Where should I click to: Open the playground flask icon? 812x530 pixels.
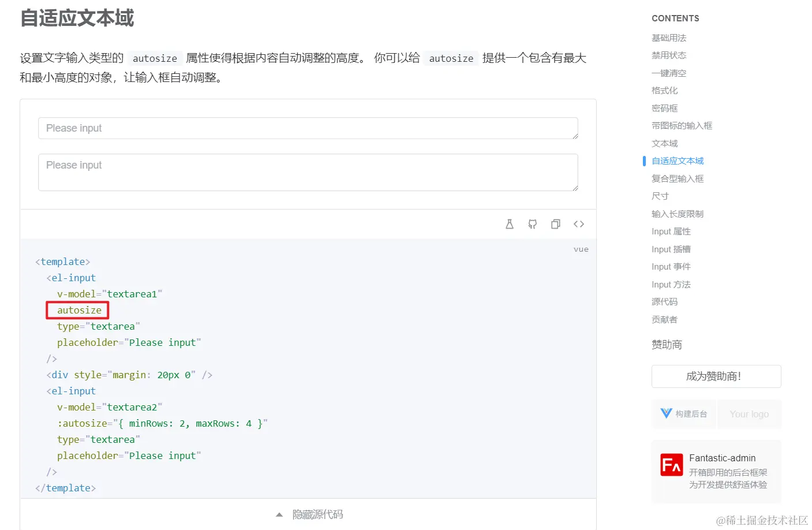coord(510,224)
